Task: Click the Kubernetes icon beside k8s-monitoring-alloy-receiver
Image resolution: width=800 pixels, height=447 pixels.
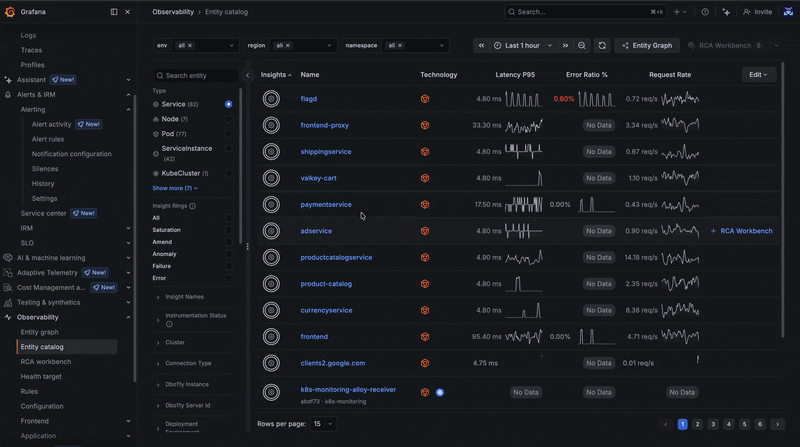Action: click(x=440, y=392)
